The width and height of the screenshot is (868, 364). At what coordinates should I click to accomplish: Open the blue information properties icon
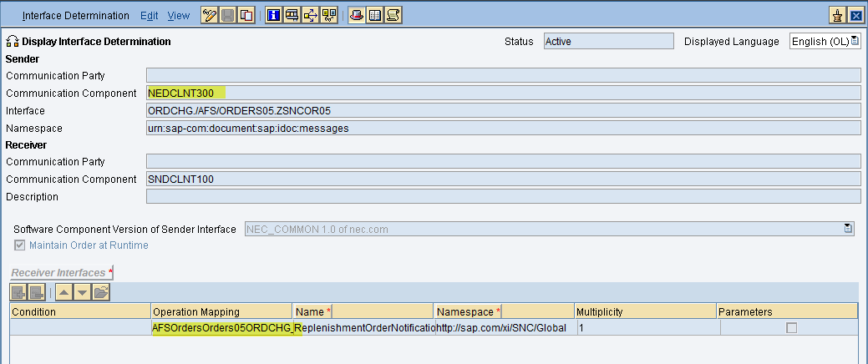273,15
